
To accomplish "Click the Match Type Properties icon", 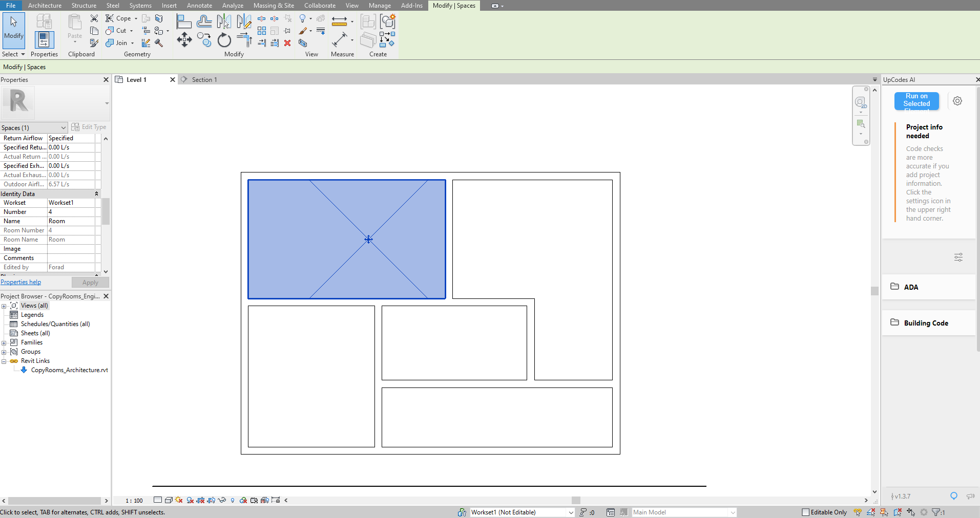I will pos(94,43).
